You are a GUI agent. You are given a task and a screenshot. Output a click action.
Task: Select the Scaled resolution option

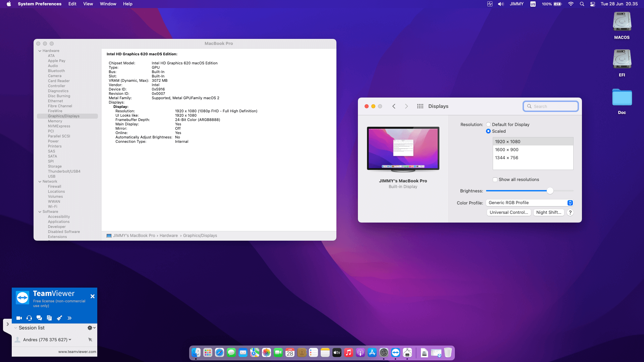[x=488, y=131]
